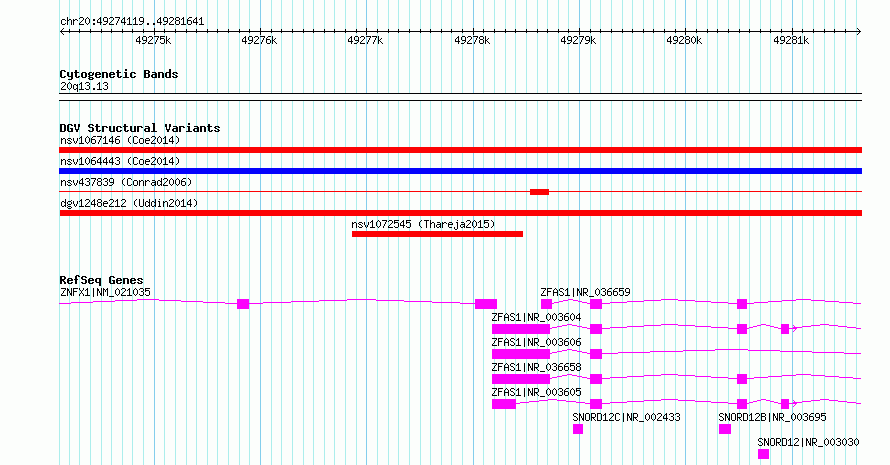The width and height of the screenshot is (890, 465).
Task: Open the SNORD12|NR_003030 gene label
Action: (x=808, y=442)
